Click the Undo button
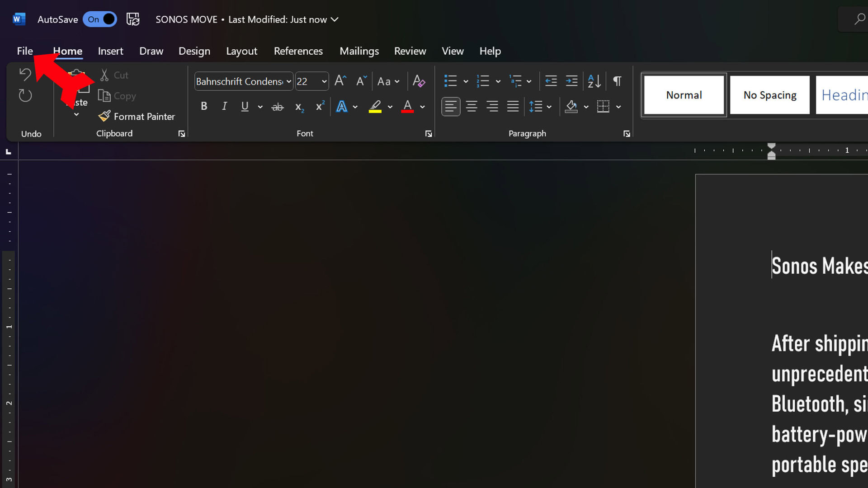The height and width of the screenshot is (488, 868). click(24, 74)
